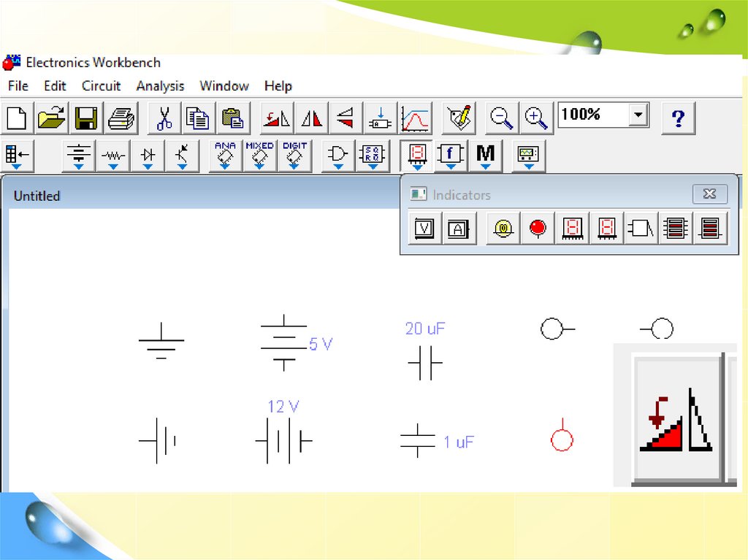Click the enlarged Rotate icon image
Image resolution: width=748 pixels, height=560 pixels.
[676, 419]
